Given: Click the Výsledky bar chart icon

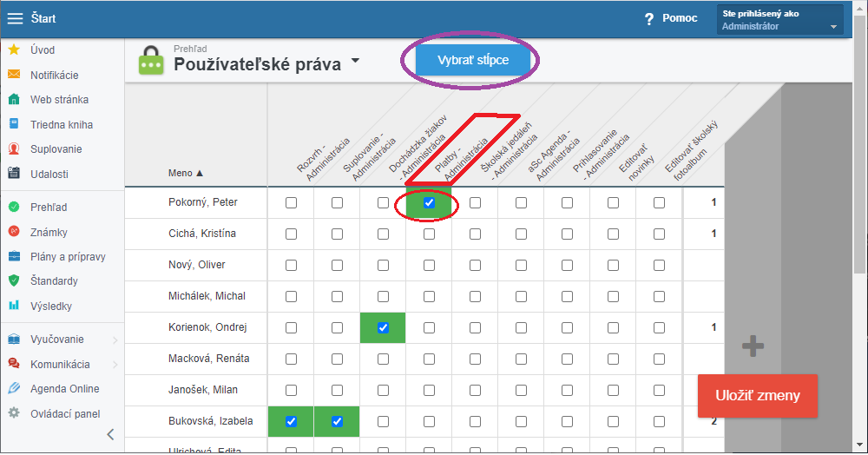Looking at the screenshot, I should [14, 306].
